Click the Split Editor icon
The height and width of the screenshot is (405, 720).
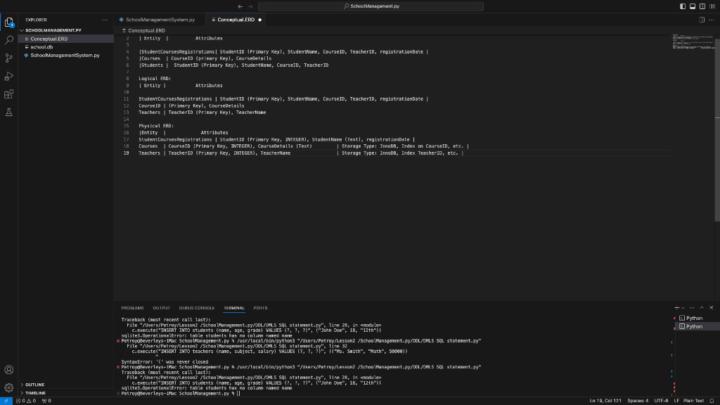point(699,19)
